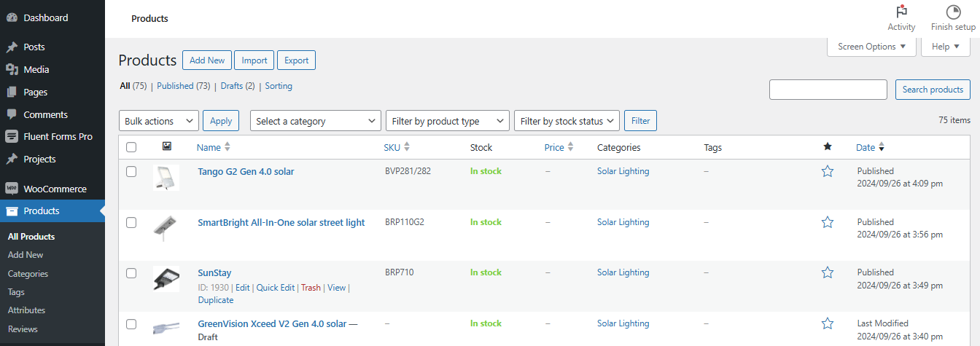The height and width of the screenshot is (346, 980).
Task: Check the select-all products checkbox
Action: click(131, 147)
